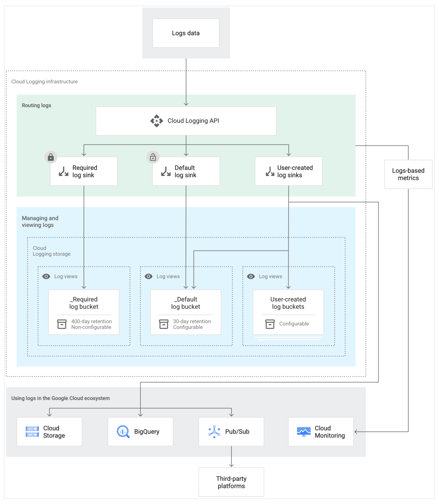The width and height of the screenshot is (439, 504).
Task: Click the Cloud Storage label
Action: [54, 432]
